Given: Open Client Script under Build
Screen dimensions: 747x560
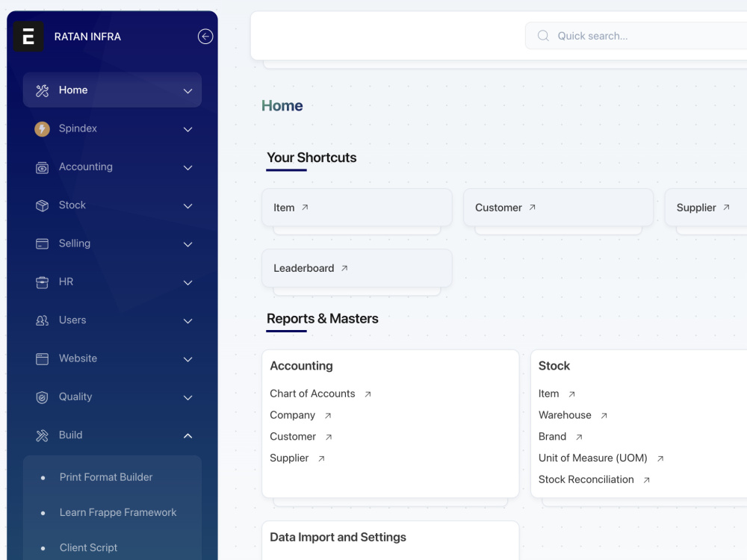Looking at the screenshot, I should pos(88,547).
